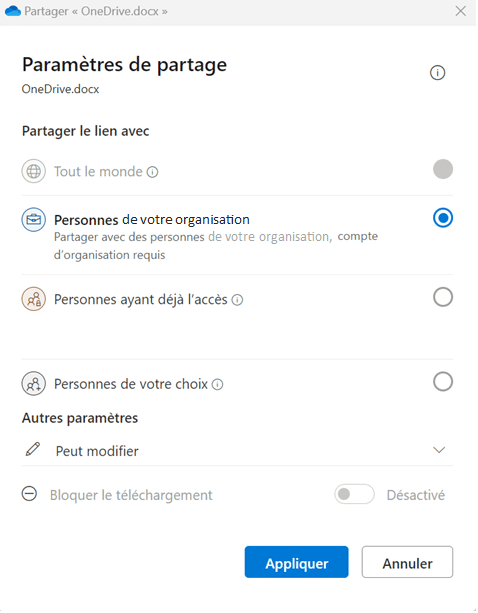Open the Peut modifier permission dropdown
Image resolution: width=478 pixels, height=613 pixels.
(x=237, y=450)
